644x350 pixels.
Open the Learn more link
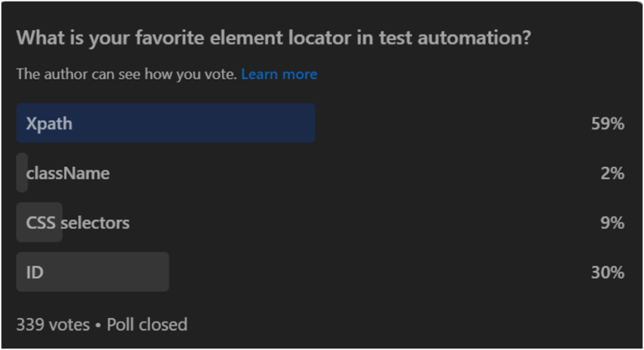point(278,74)
